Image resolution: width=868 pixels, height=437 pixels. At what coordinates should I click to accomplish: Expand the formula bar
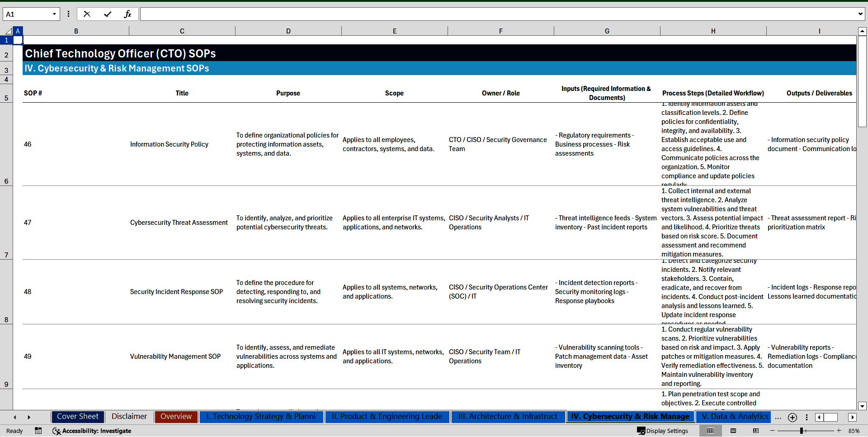point(860,14)
